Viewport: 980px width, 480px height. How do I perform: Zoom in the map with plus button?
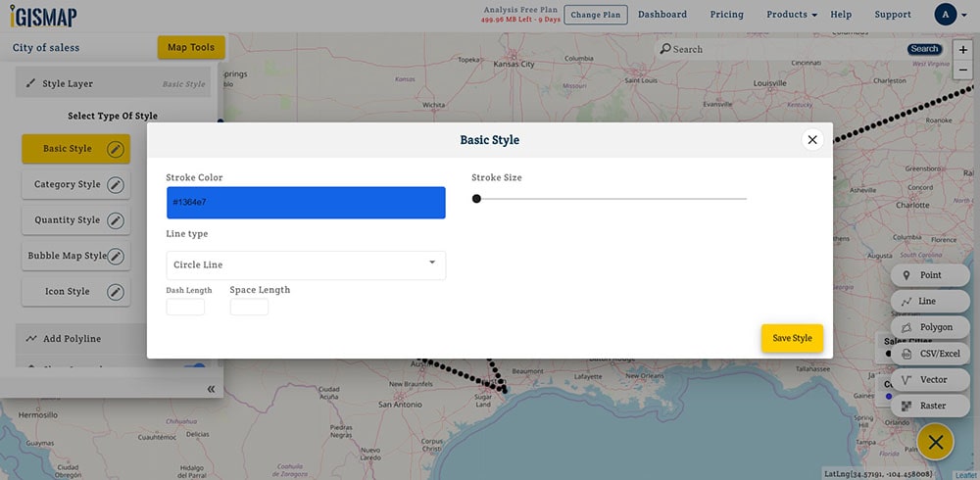point(963,50)
